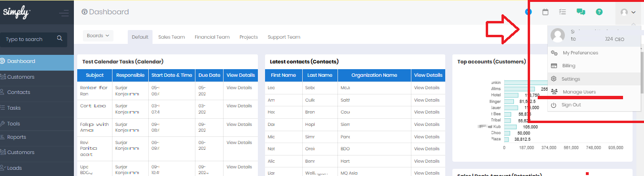Viewport: 644px width, 176px height.
Task: Open the green chat messages icon
Action: 581,12
